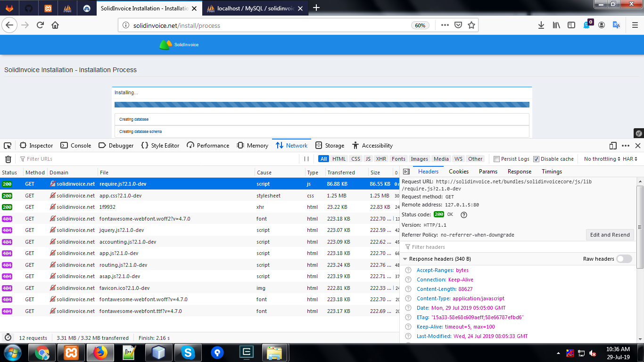Open the Firefox hamburger menu
Viewport: 644px width, 362px height.
click(x=634, y=25)
